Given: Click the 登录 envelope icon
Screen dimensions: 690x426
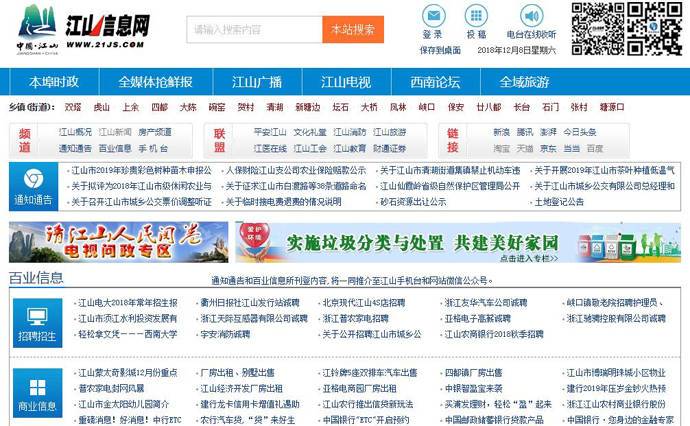Looking at the screenshot, I should click(432, 16).
